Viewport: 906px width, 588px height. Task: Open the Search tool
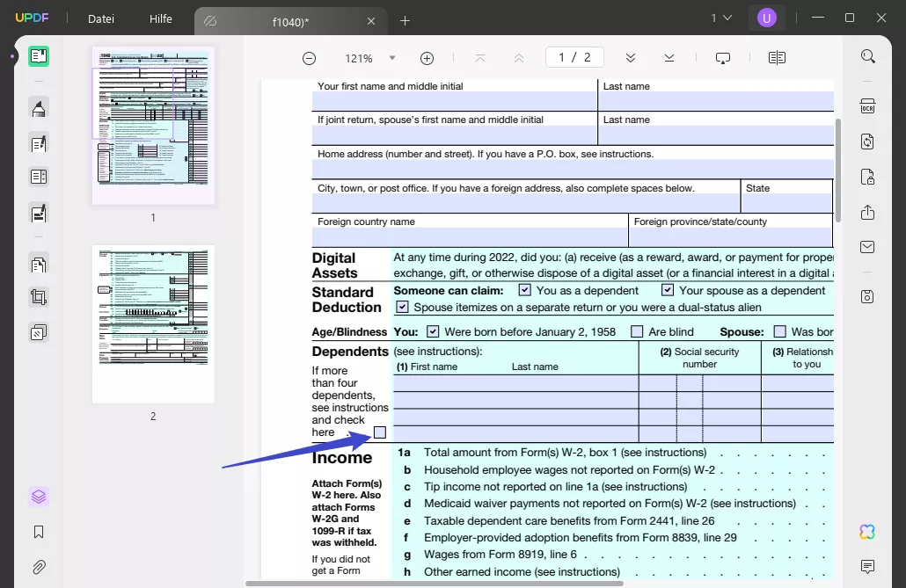(868, 55)
